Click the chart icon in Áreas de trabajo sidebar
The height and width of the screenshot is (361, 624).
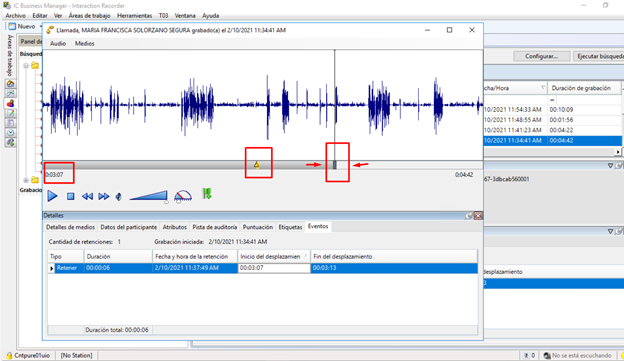(10, 94)
